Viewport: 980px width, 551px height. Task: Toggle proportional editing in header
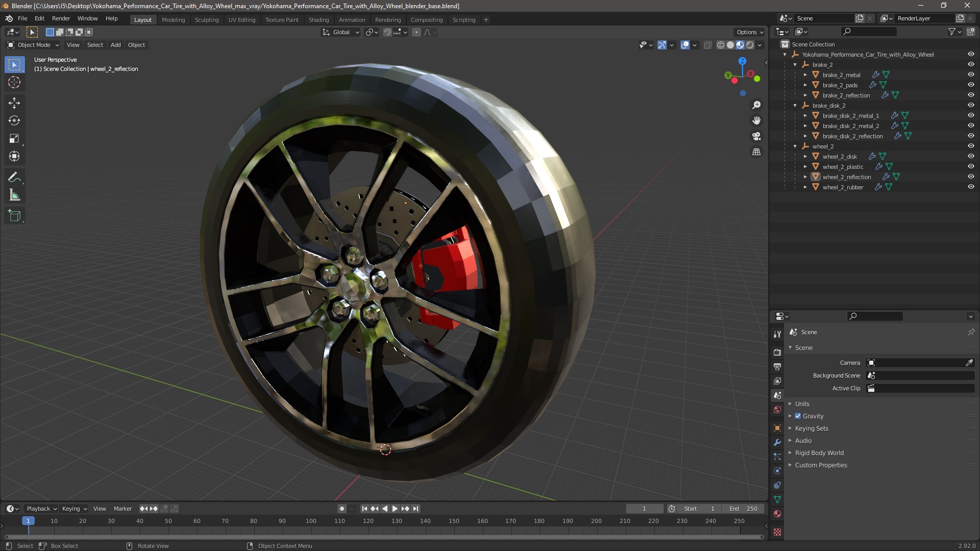(x=416, y=32)
